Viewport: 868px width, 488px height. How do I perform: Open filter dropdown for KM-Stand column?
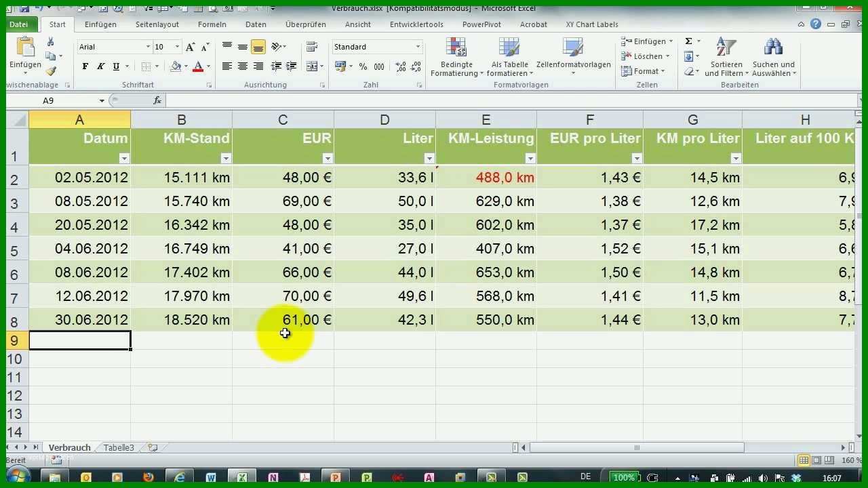[226, 159]
